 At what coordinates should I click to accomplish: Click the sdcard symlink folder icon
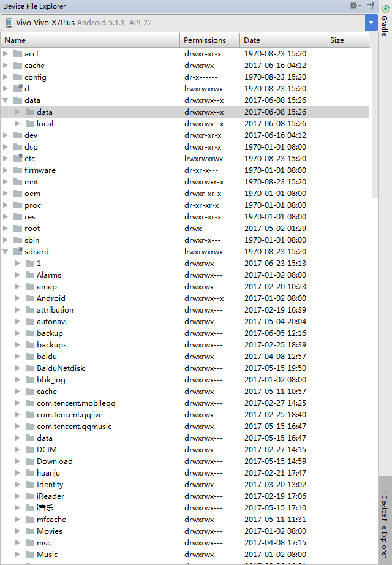18,251
